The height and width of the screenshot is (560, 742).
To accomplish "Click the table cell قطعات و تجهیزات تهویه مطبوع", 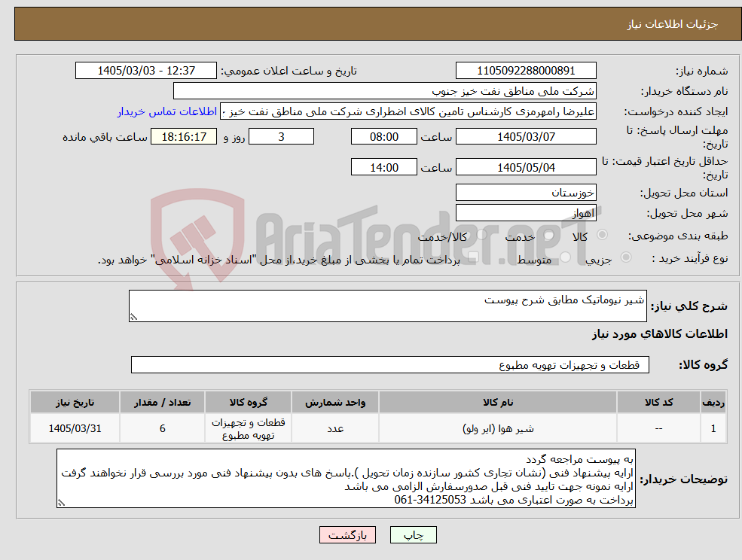I will click(x=248, y=428).
